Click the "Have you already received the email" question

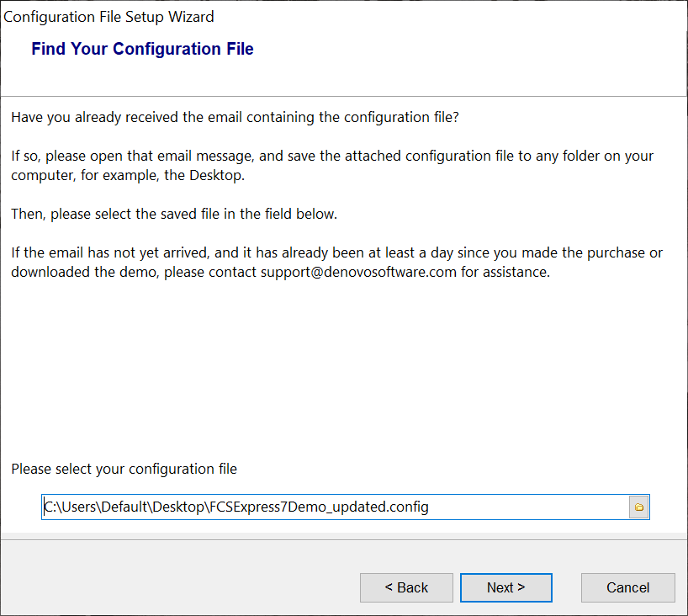tap(235, 117)
